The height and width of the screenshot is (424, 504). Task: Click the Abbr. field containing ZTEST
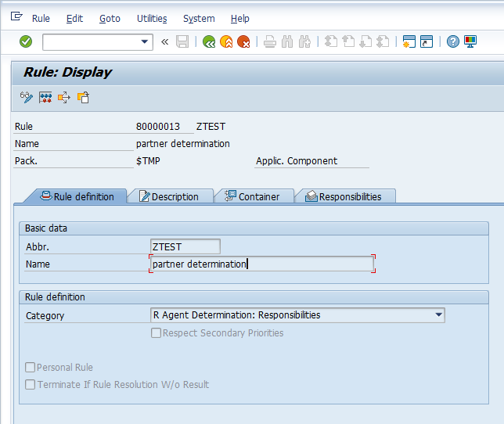(185, 246)
